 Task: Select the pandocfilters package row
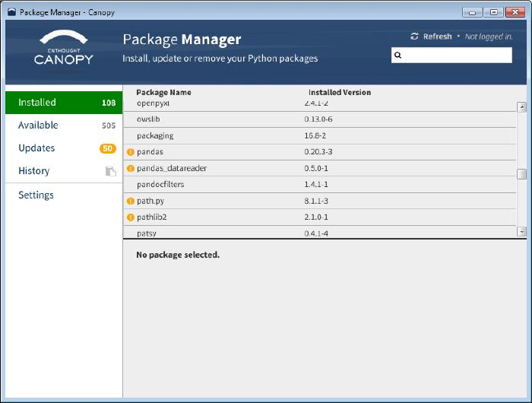[x=320, y=185]
